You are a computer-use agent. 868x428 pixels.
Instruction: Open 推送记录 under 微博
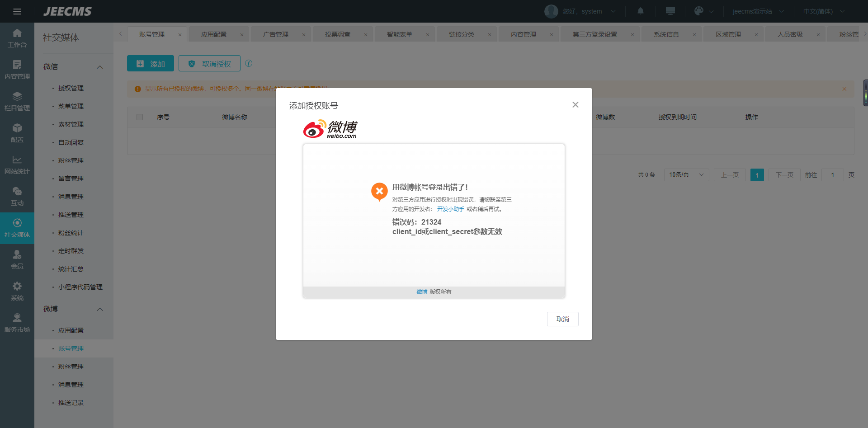(71, 403)
